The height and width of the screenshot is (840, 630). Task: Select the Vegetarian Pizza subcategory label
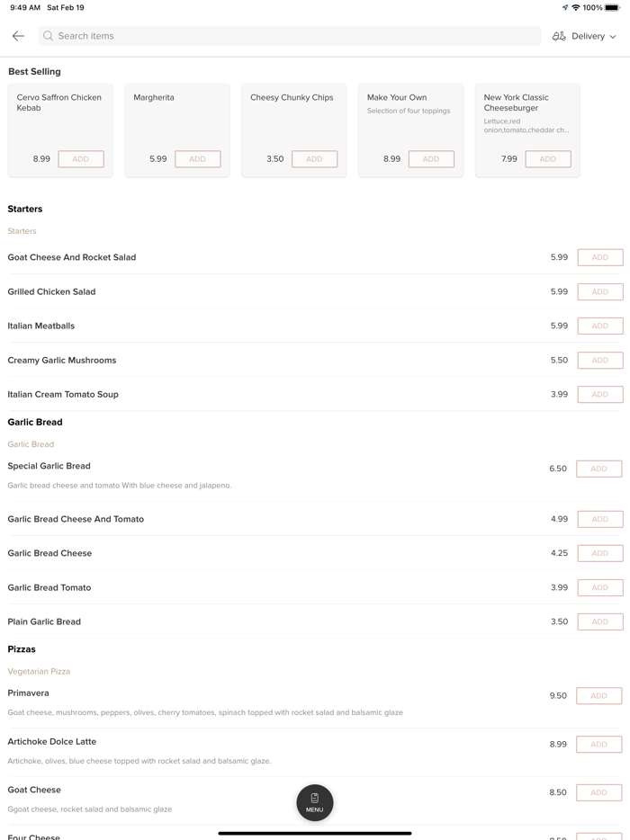point(39,671)
